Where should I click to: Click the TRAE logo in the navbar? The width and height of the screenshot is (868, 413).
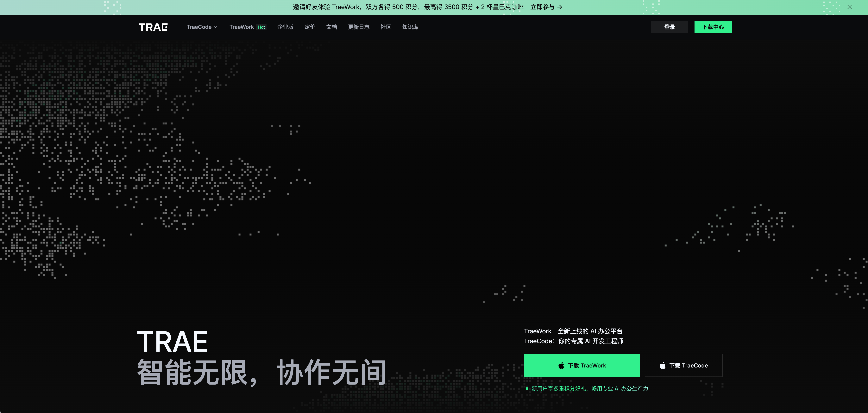(x=153, y=27)
